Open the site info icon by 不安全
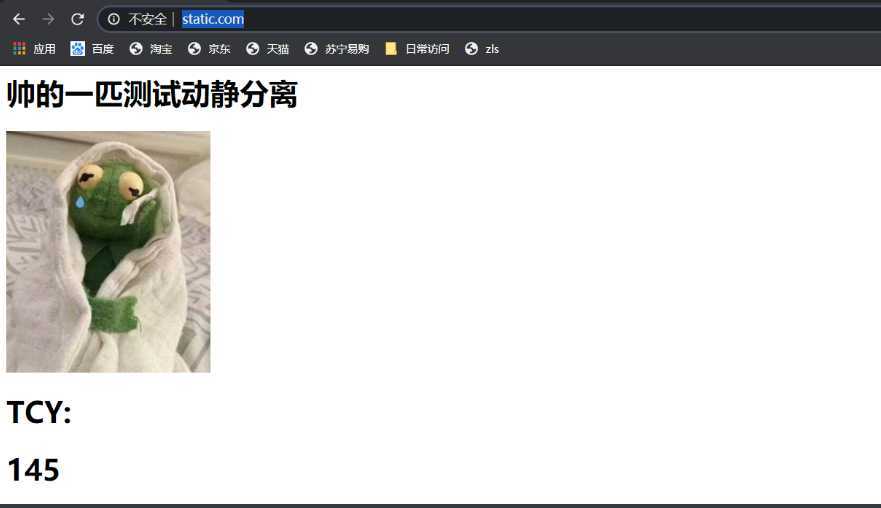Viewport: 881px width, 508px height. 114,19
